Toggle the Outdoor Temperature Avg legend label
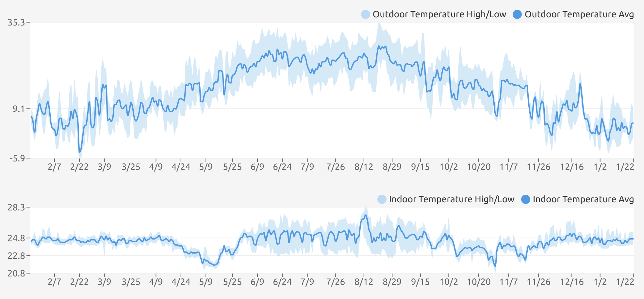 pos(579,14)
